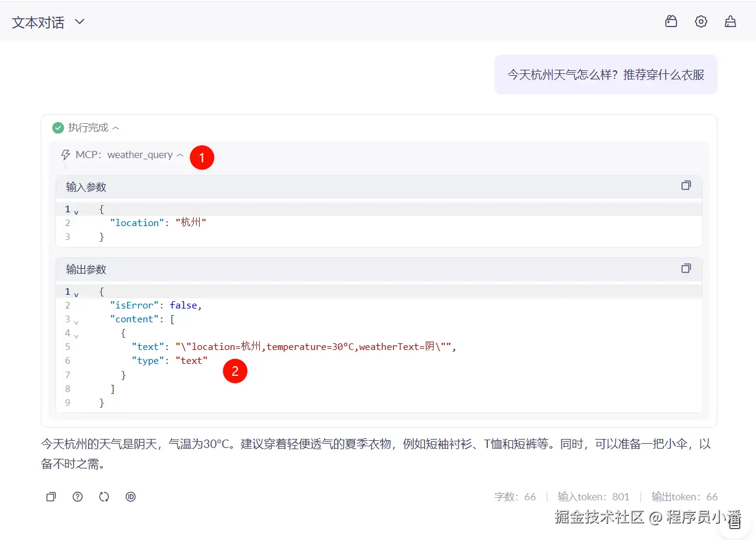Click the clear conversation broom icon
This screenshot has height=540, width=756.
tap(730, 22)
